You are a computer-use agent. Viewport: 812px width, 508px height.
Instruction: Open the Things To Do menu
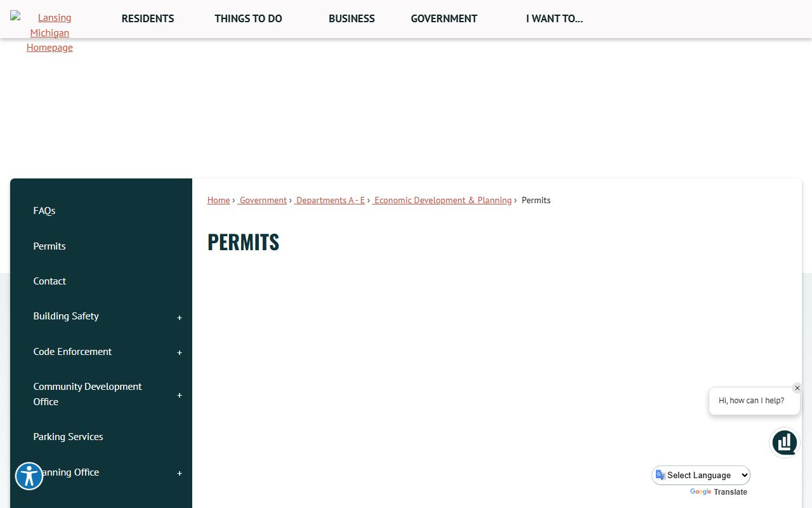click(248, 18)
